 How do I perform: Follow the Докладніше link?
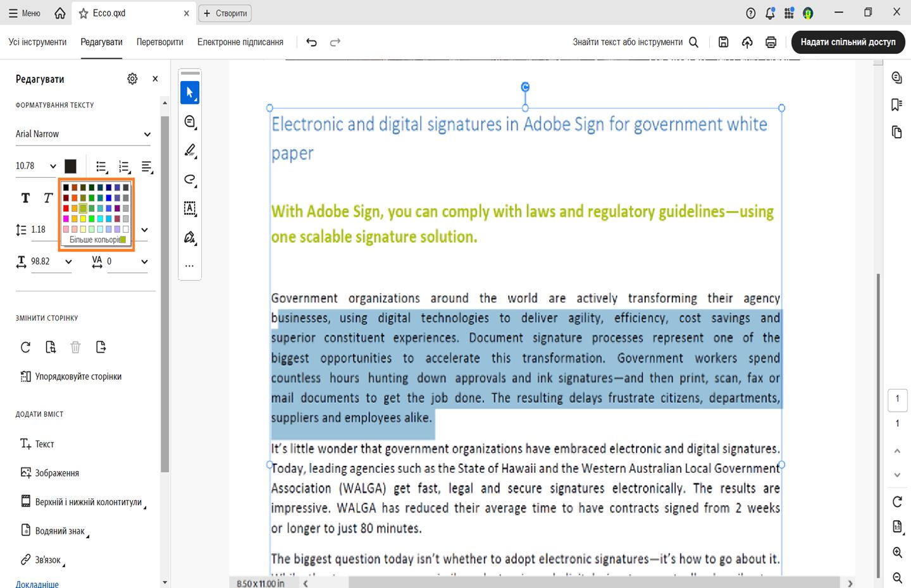[37, 584]
